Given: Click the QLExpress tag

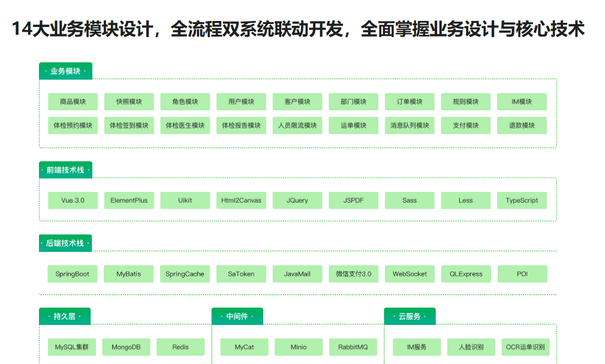Looking at the screenshot, I should [x=466, y=274].
